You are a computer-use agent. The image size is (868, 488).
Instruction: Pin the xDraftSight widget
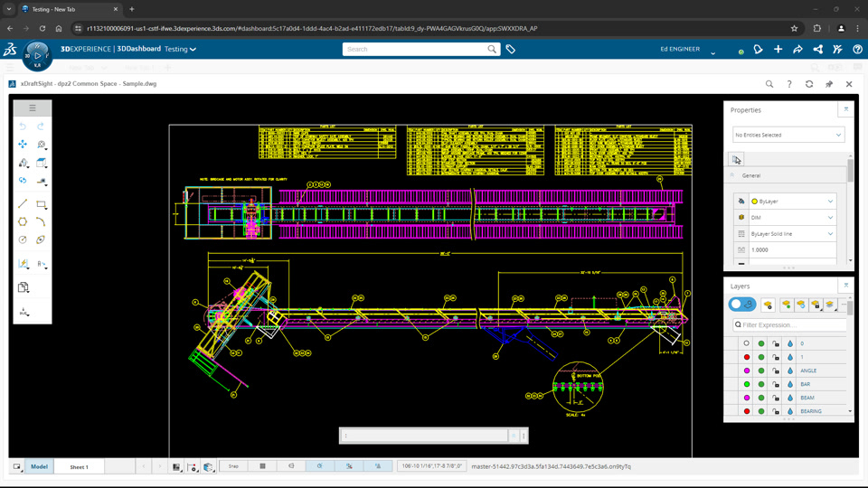click(829, 84)
